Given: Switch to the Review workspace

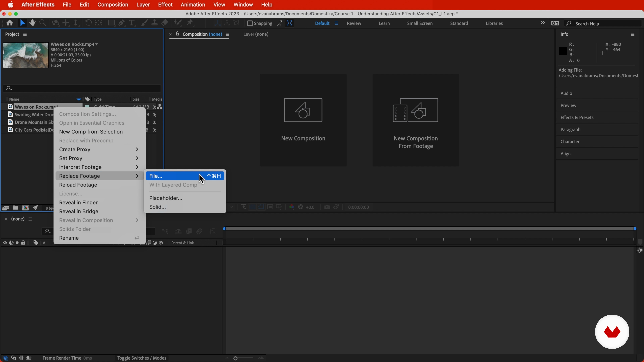Looking at the screenshot, I should pyautogui.click(x=354, y=23).
